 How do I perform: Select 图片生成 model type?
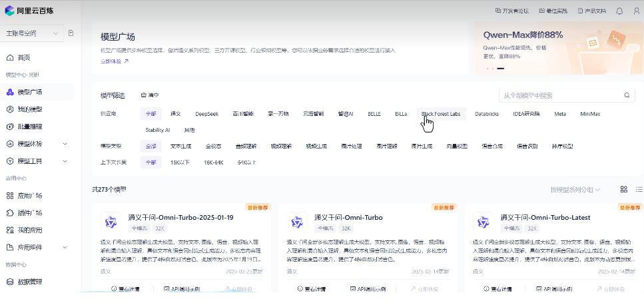pos(422,146)
